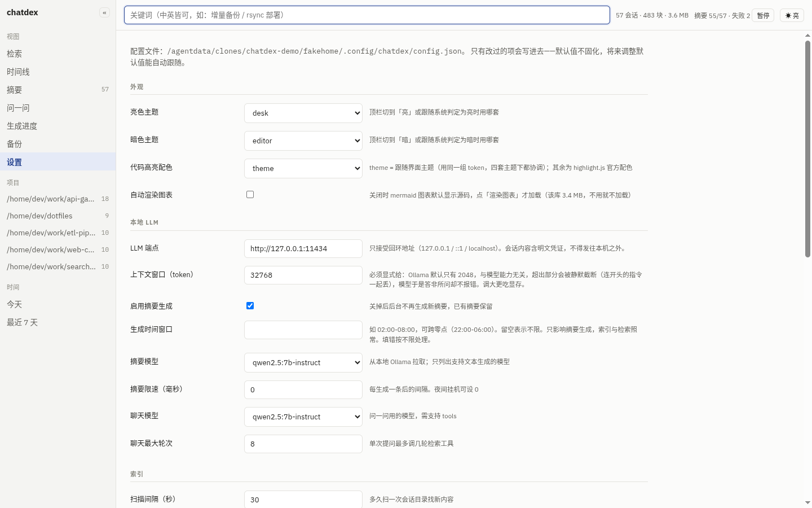Screen dimensions: 812x508
Task: Filter by project /home/dev/work/search...
Action: click(x=58, y=266)
